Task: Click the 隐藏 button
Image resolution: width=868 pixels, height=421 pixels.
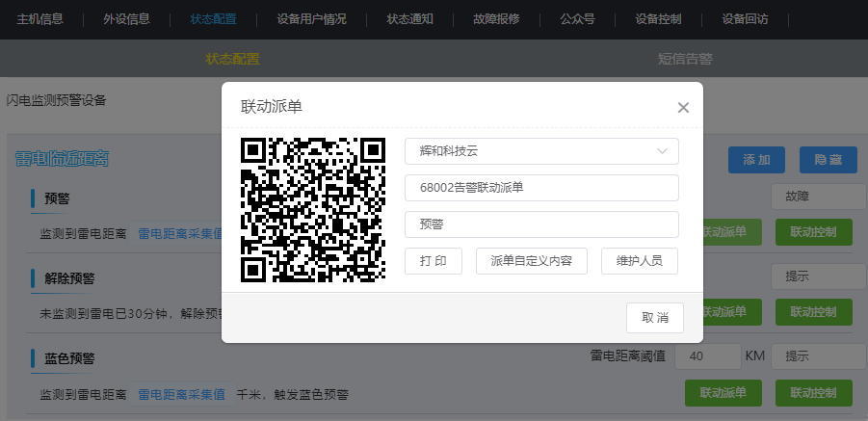Action: tap(829, 160)
